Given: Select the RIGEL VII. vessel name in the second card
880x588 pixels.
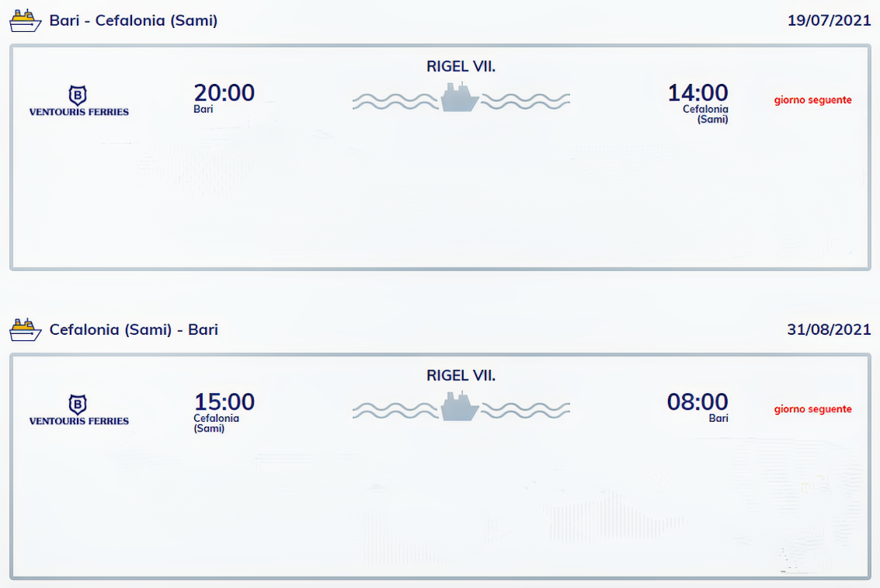Looking at the screenshot, I should [x=461, y=375].
